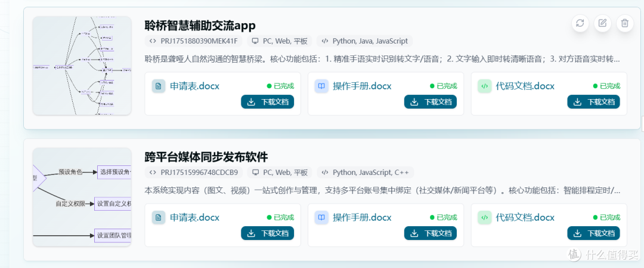Image resolution: width=644 pixels, height=268 pixels.
Task: Open 操作手册.docx link in 聆桥 card
Action: click(362, 87)
